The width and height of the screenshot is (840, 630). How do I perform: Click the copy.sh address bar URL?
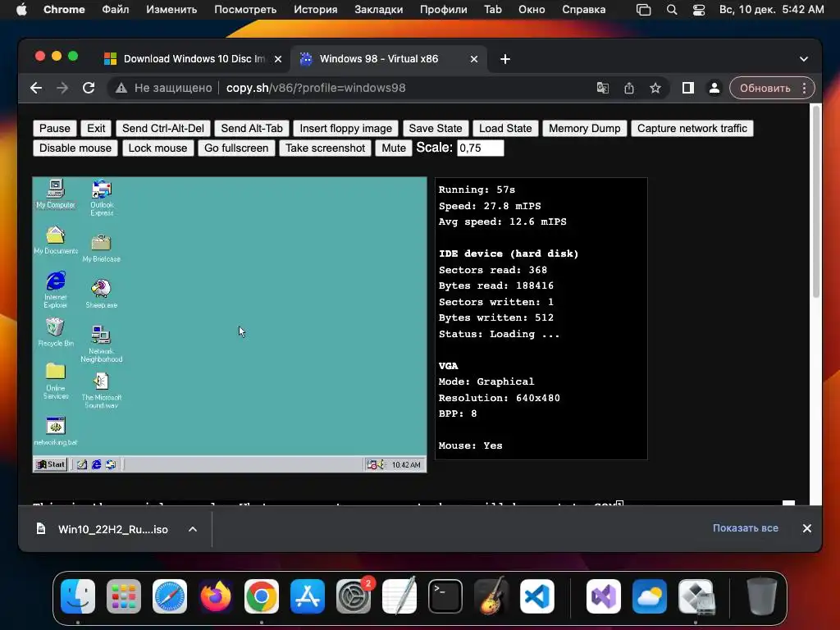pos(316,88)
